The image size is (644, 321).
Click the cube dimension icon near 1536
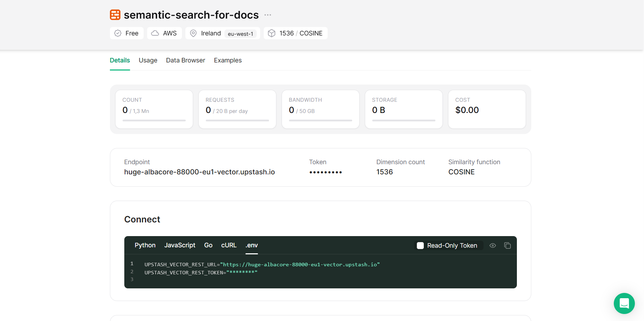click(x=271, y=33)
